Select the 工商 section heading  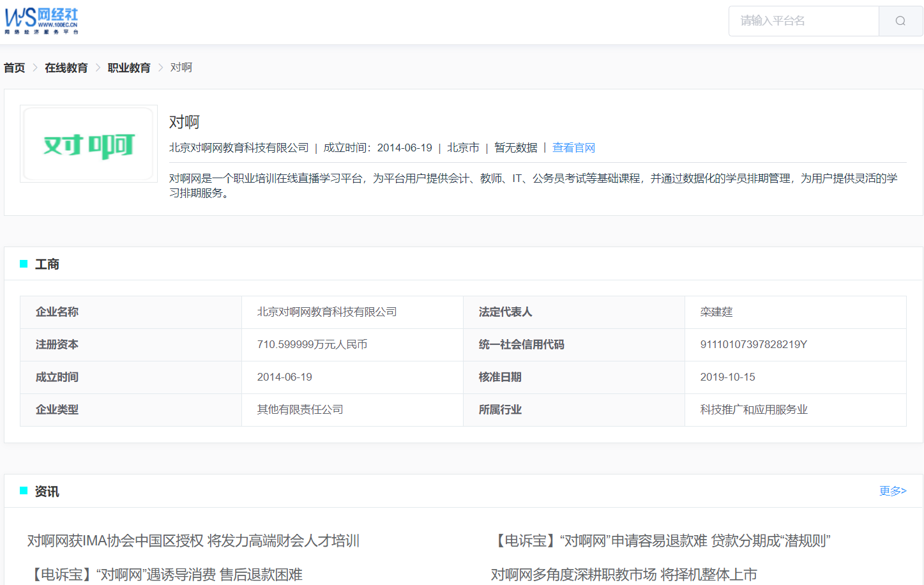click(47, 264)
